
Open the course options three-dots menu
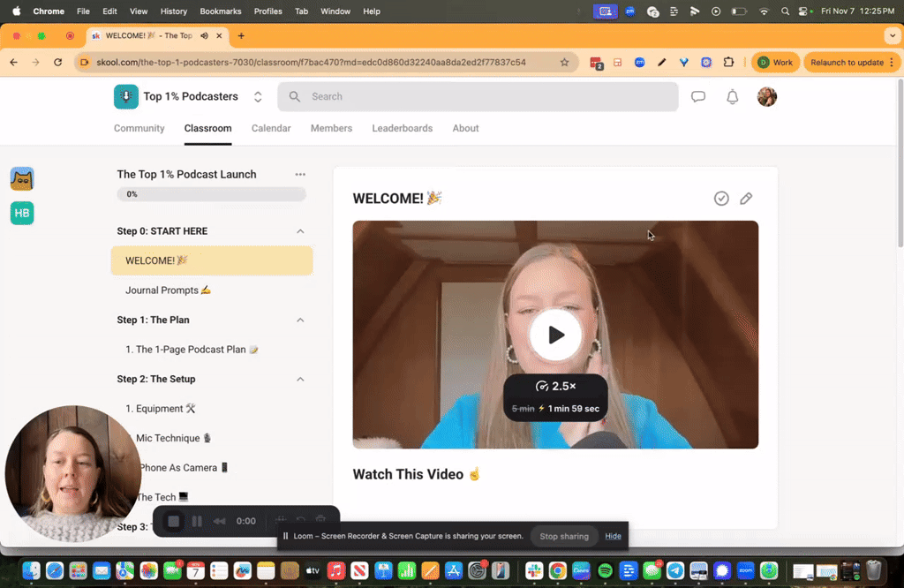pyautogui.click(x=300, y=174)
